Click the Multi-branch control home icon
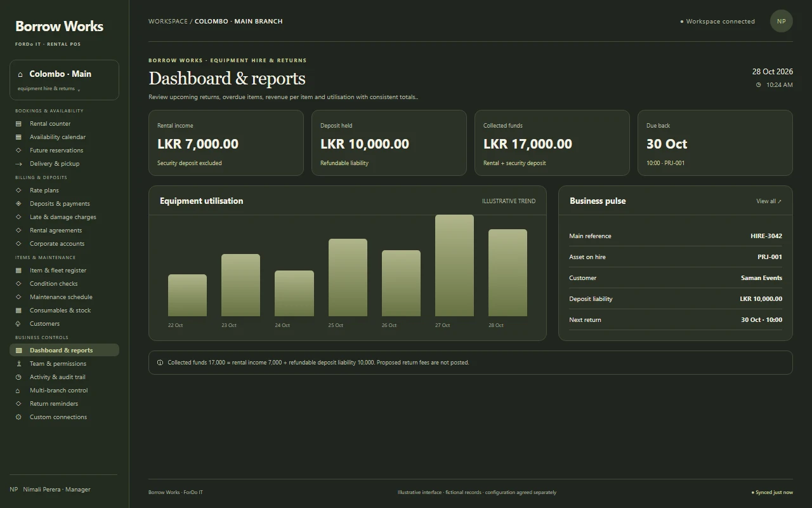 tap(18, 391)
